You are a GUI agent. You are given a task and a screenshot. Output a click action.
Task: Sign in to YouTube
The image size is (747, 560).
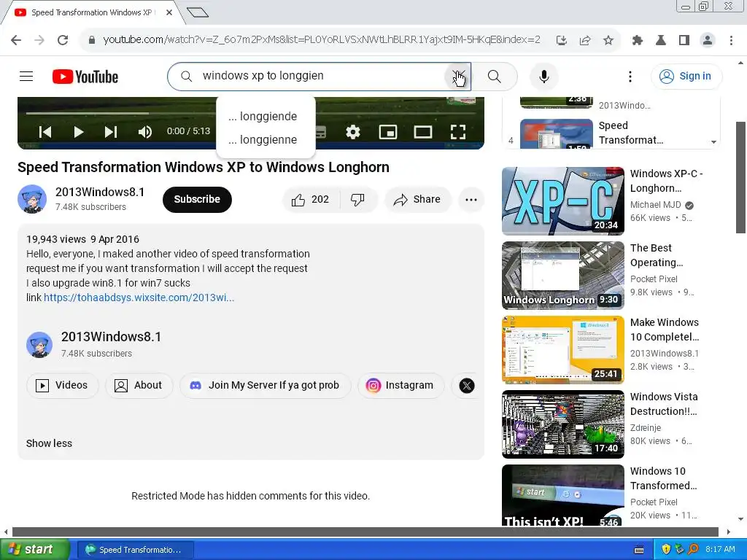[686, 76]
